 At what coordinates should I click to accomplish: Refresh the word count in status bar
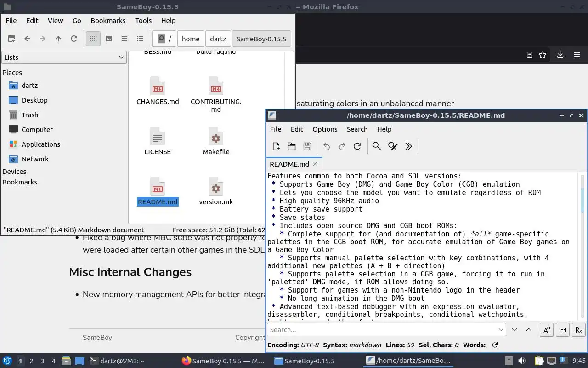[495, 345]
